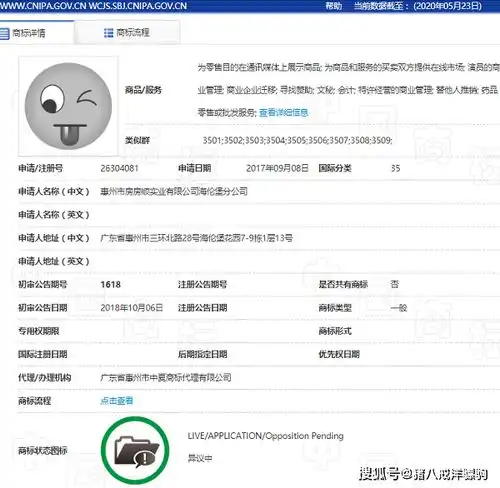500x488 pixels.
Task: Click the document icon on 商标详情 tab
Action: pos(4,33)
